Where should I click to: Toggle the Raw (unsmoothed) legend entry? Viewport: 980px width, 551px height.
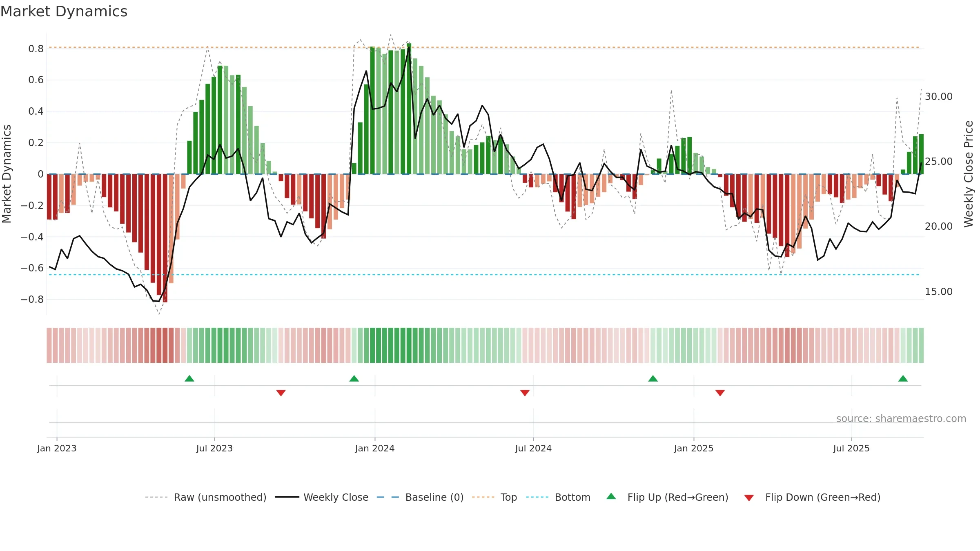(x=206, y=497)
